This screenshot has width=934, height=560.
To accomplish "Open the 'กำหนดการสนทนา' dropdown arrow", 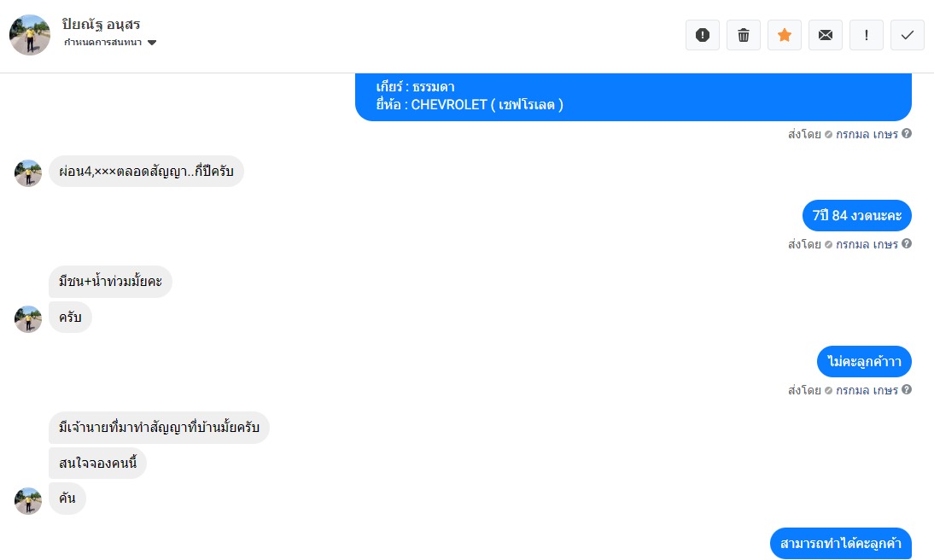I will (152, 43).
